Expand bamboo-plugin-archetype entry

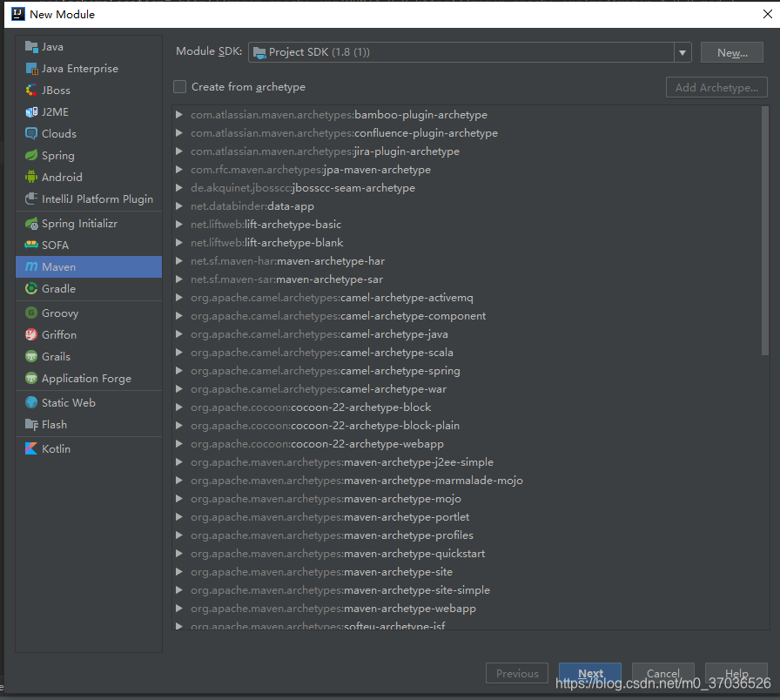tap(179, 115)
